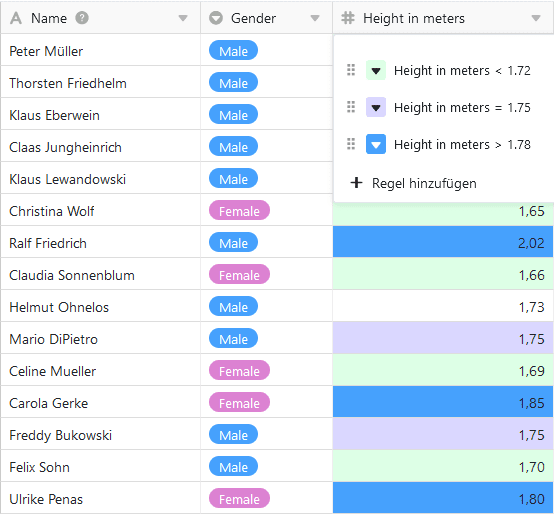
Task: Open the Name column help icon
Action: (82, 18)
